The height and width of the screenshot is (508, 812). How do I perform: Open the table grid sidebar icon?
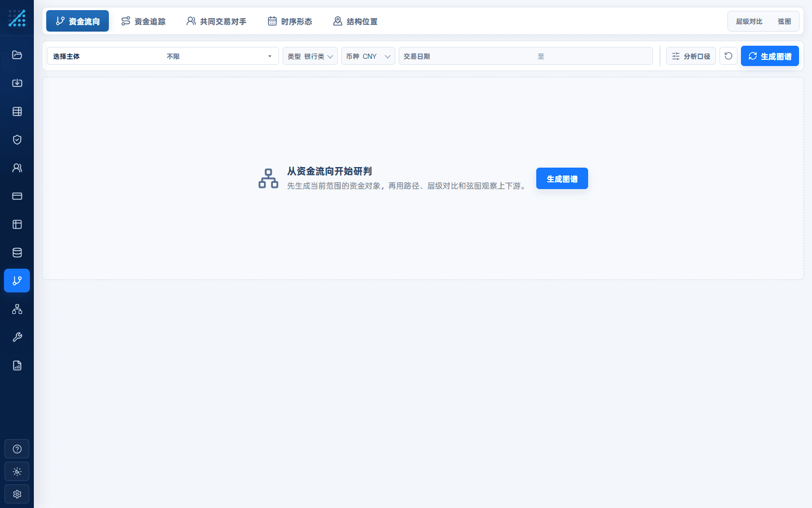tap(17, 111)
